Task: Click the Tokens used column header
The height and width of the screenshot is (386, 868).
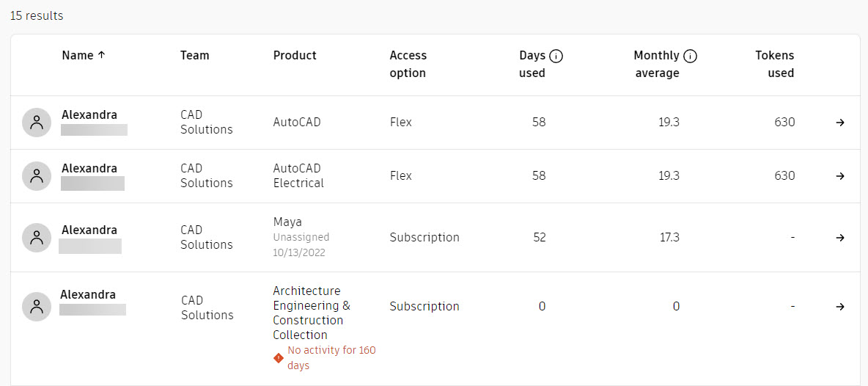Action: click(774, 65)
